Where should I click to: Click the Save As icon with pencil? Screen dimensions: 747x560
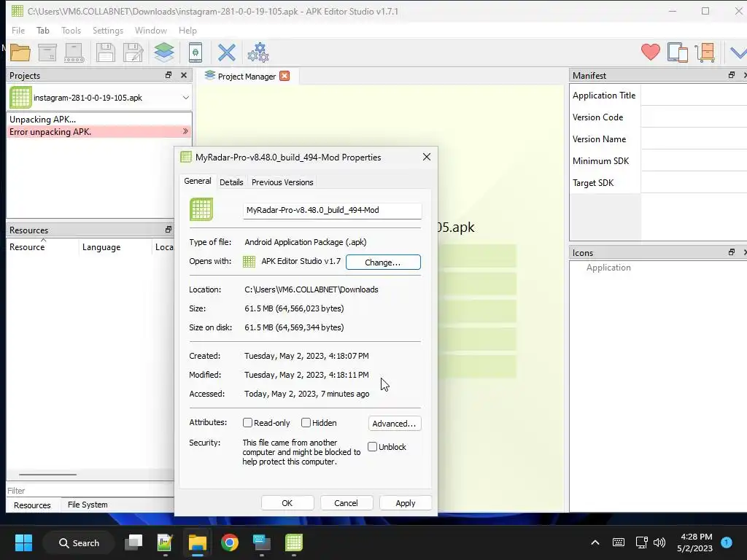pos(133,52)
